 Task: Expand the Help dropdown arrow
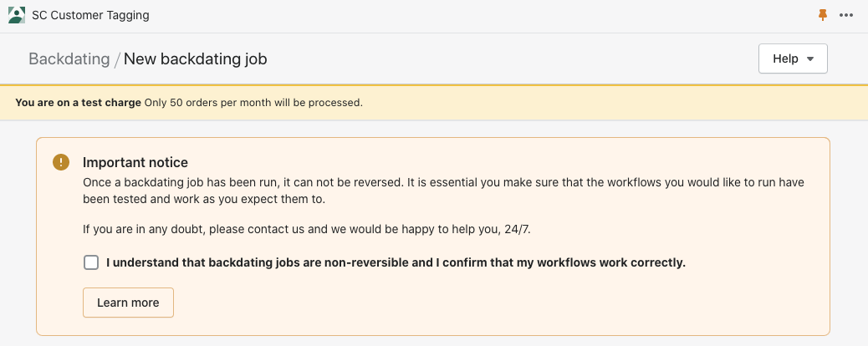810,59
